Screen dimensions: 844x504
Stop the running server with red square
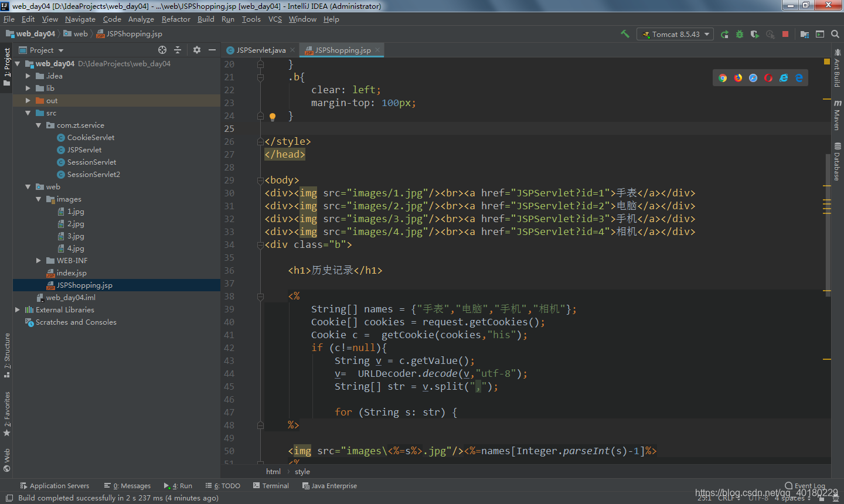point(785,34)
